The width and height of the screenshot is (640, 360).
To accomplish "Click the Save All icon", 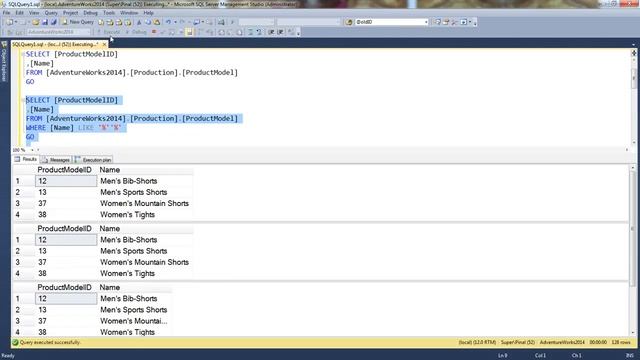I will click(x=53, y=22).
